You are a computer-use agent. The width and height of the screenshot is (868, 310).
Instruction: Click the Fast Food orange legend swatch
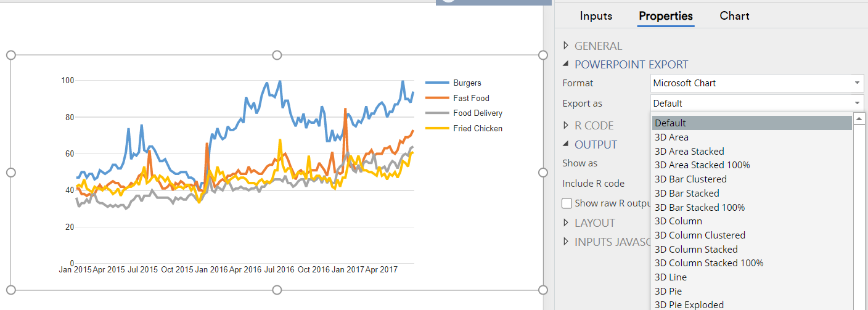point(436,98)
